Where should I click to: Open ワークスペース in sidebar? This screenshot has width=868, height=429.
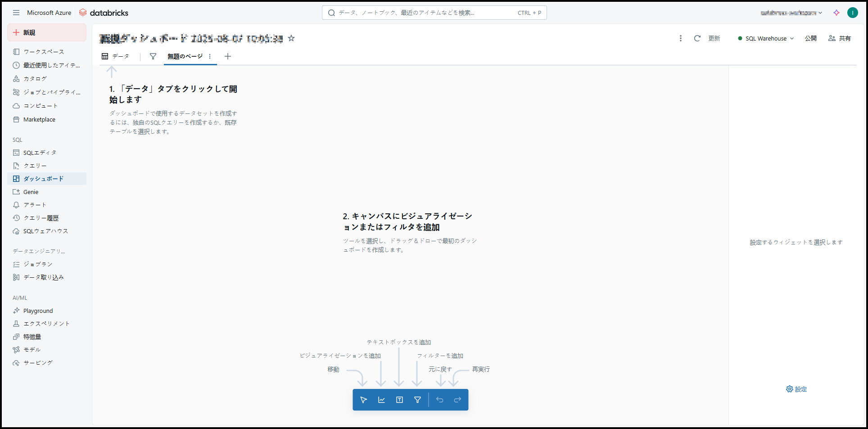[47, 52]
